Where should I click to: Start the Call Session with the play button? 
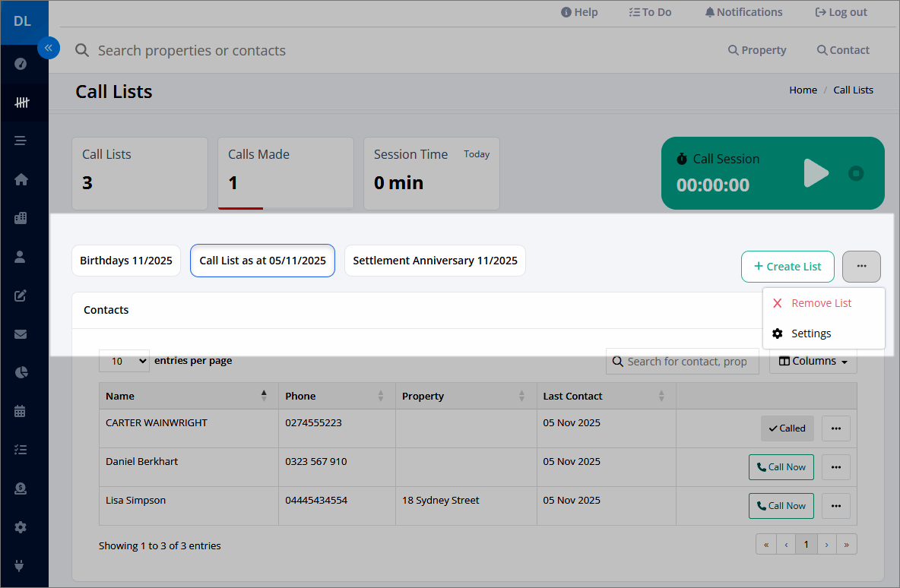tap(816, 173)
